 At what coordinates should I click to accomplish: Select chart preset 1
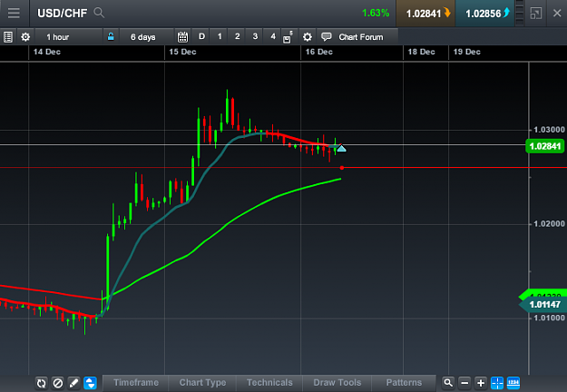tap(220, 36)
